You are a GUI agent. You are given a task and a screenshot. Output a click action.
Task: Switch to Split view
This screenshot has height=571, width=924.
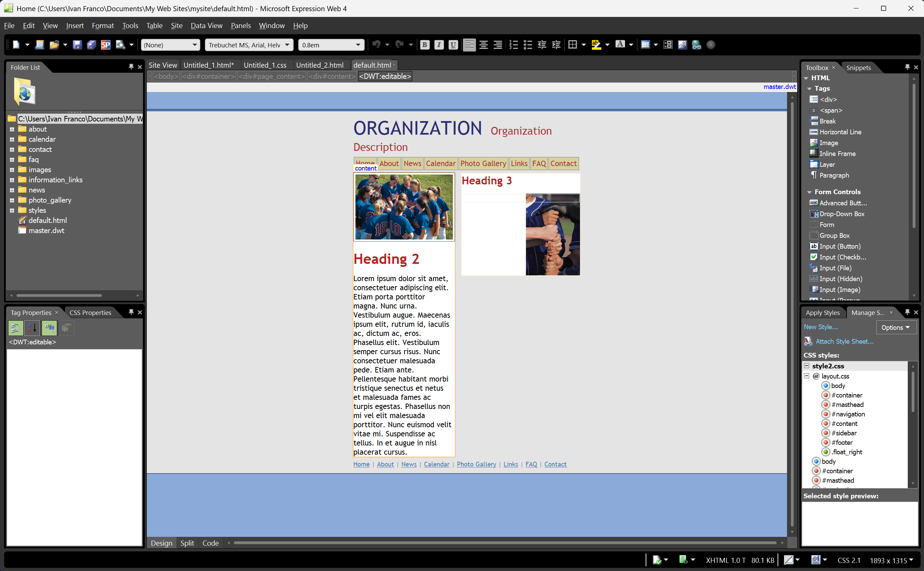pos(187,543)
